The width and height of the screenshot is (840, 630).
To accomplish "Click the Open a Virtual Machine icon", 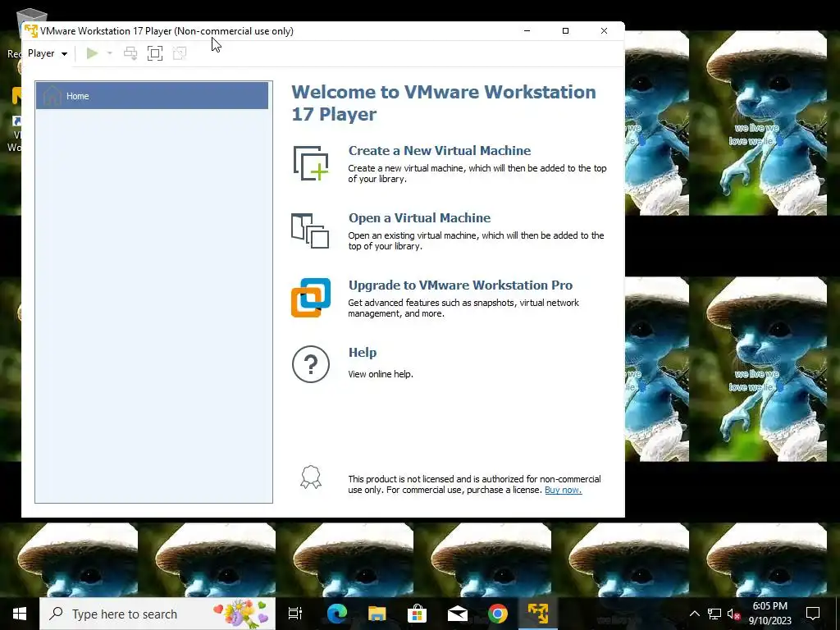I will pos(310,231).
